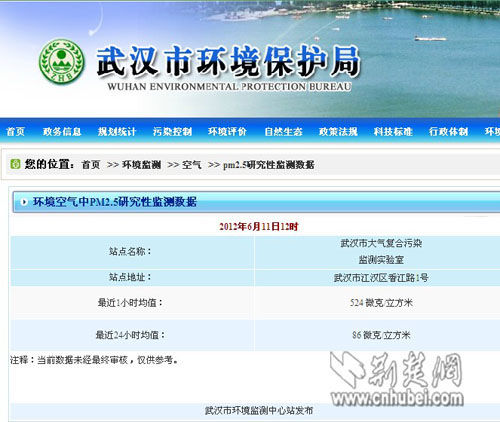Image resolution: width=500 pixels, height=422 pixels.
Task: Open the 首页 navigation menu item
Action: click(x=16, y=131)
